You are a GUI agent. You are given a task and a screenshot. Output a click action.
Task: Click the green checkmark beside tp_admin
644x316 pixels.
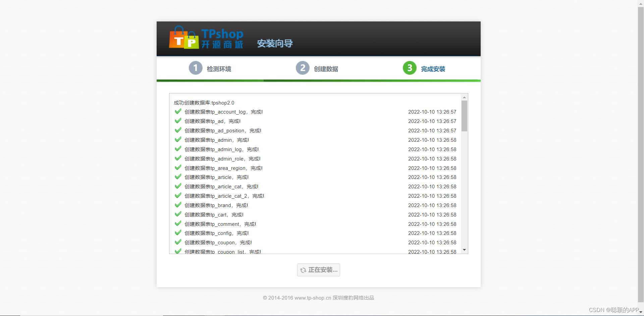pyautogui.click(x=178, y=139)
